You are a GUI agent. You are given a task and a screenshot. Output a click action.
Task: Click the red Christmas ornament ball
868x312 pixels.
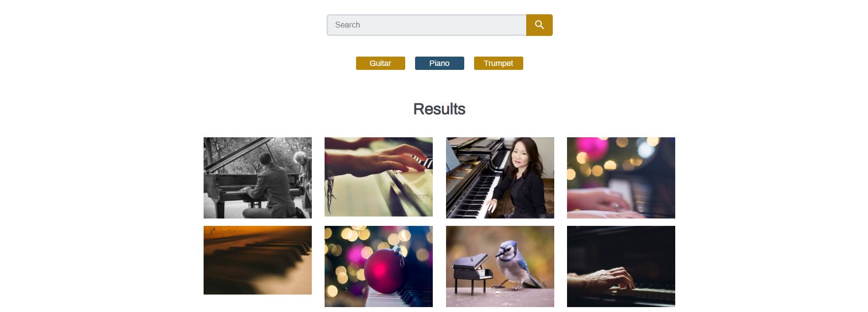coord(384,271)
